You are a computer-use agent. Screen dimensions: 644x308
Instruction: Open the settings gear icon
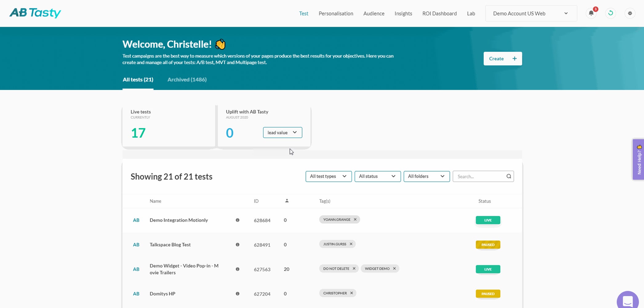click(x=630, y=13)
